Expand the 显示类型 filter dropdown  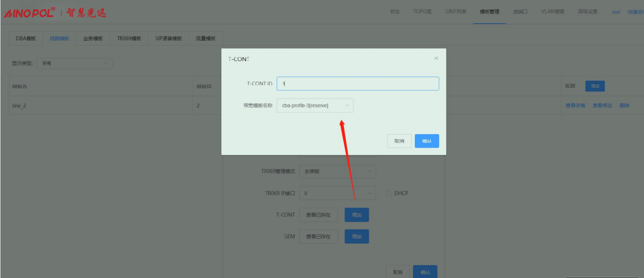[x=74, y=64]
